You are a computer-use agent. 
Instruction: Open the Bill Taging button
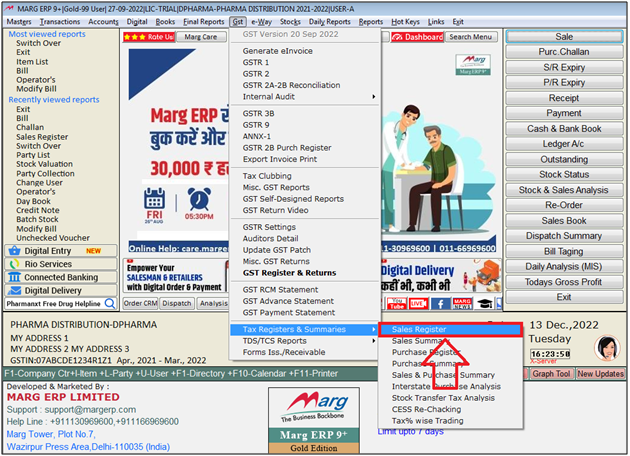click(564, 252)
